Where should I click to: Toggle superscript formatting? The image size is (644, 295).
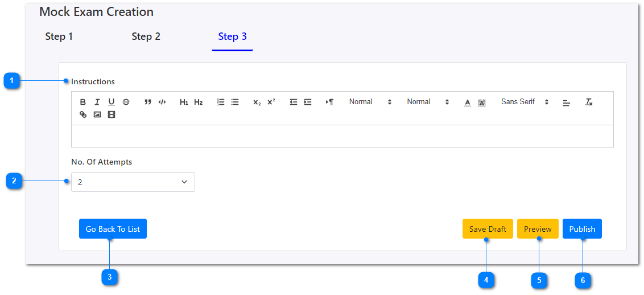[271, 102]
